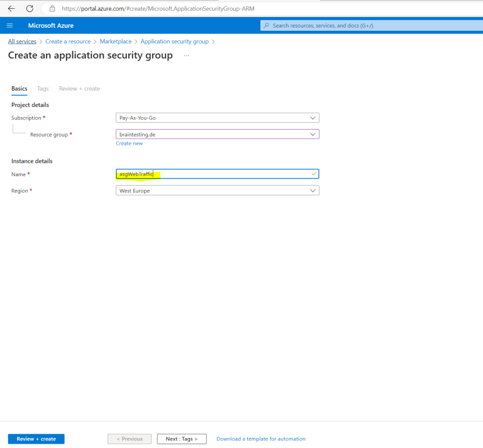Open the Azure portal hamburger menu
Viewport: 483px width, 448px height.
tap(9, 26)
